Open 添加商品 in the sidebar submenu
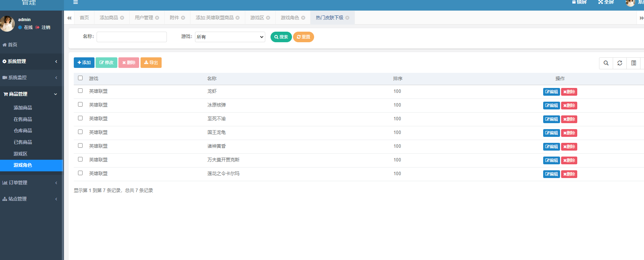This screenshot has height=260, width=644. point(23,108)
